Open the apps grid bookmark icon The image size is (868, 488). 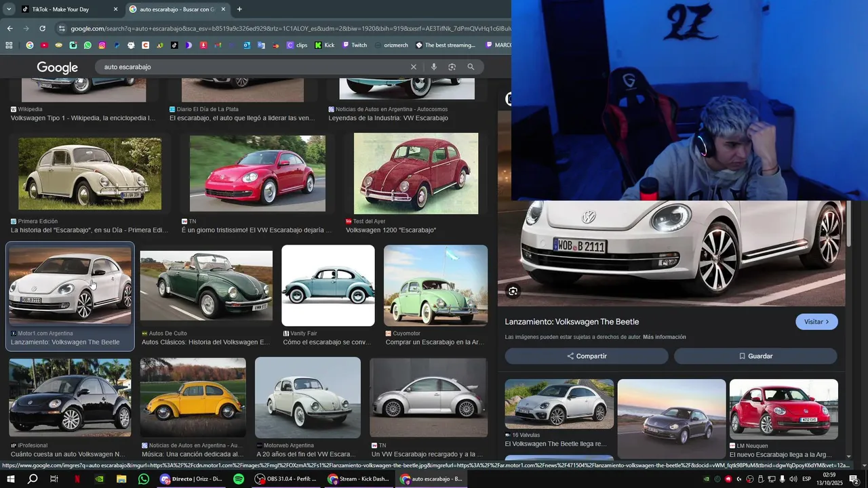click(9, 45)
